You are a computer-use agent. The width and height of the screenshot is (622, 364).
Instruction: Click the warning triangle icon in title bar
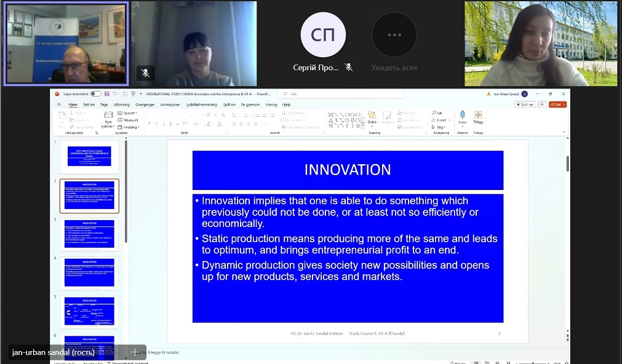pyautogui.click(x=488, y=94)
